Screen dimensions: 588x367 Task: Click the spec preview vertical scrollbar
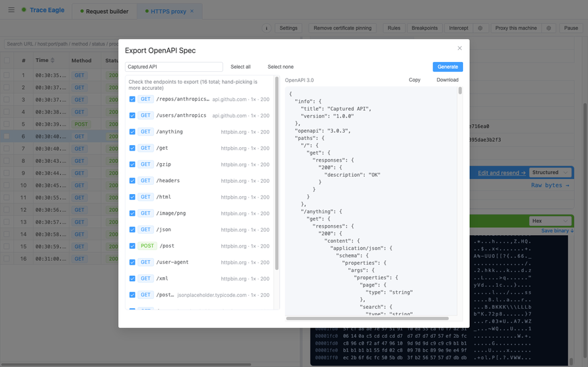pos(460,91)
